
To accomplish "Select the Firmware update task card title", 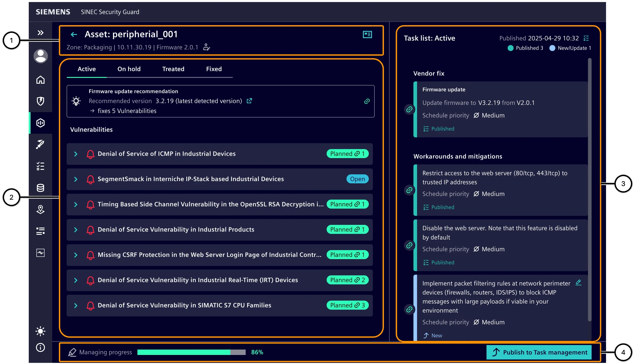I will point(444,89).
